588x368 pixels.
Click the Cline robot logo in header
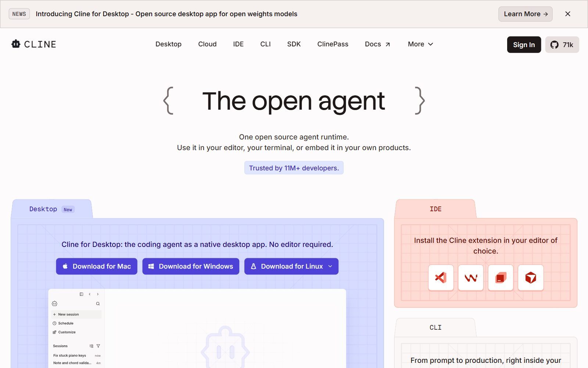click(16, 44)
